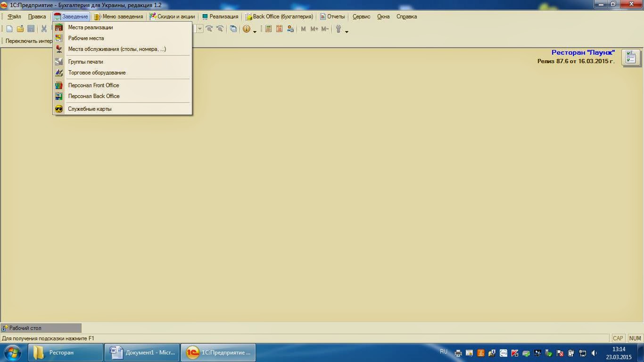Choose Служебные карты menu entry
Viewport: 644px width, 362px height.
click(123, 109)
